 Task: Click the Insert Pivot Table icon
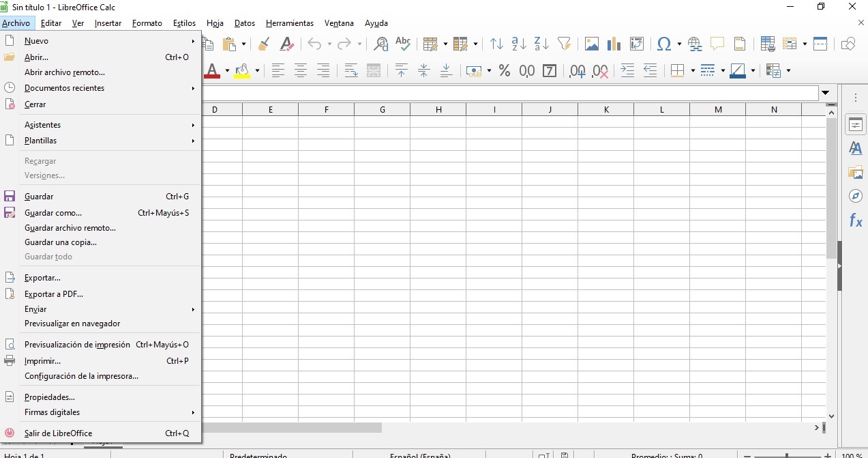tap(637, 44)
